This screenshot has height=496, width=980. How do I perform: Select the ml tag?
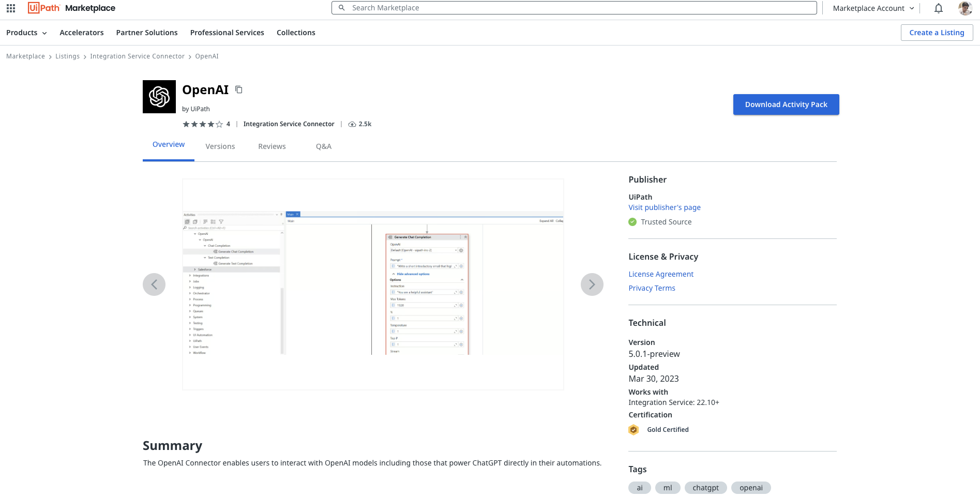pos(668,488)
